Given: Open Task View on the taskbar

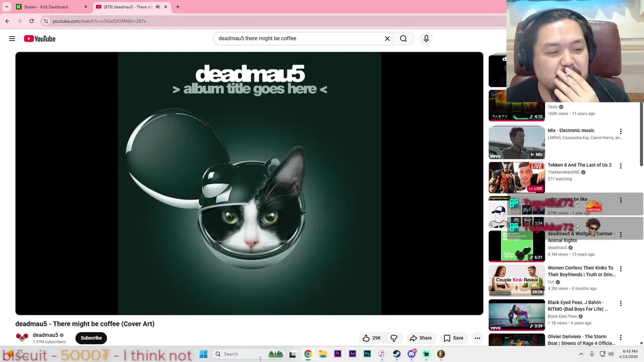Looking at the screenshot, I should tap(292, 354).
